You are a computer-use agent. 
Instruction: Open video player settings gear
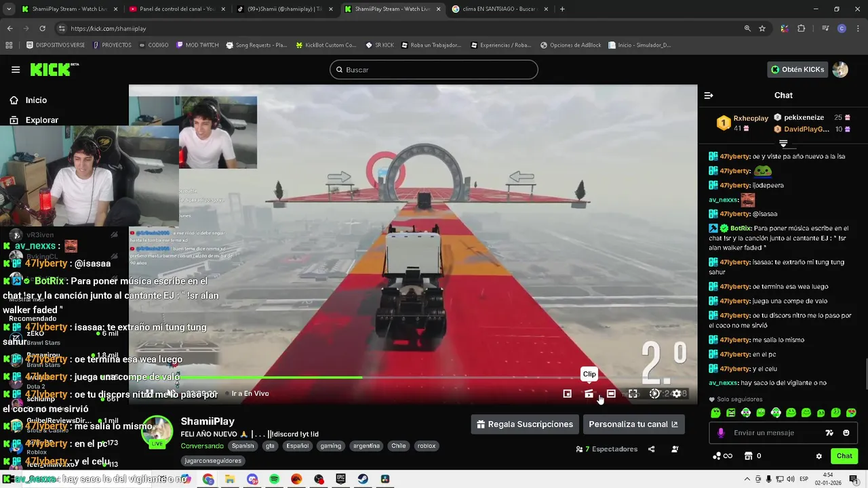676,394
